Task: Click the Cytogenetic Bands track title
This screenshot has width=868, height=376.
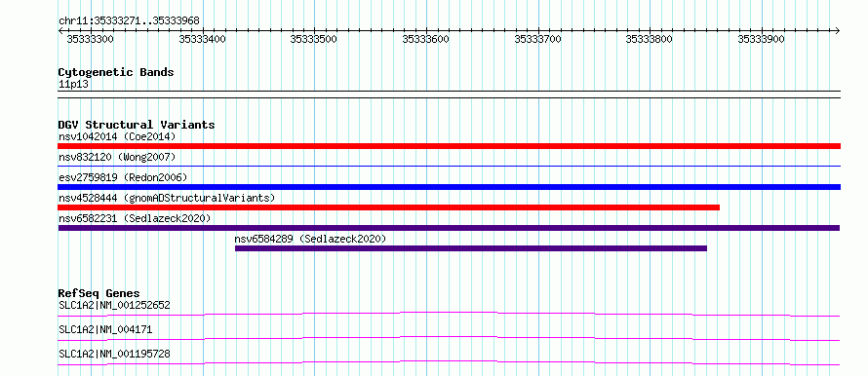Action: (x=116, y=72)
